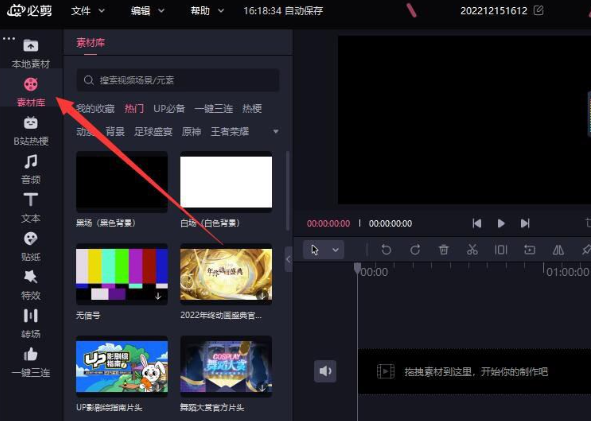Click the trash delete icon
The image size is (591, 421).
pyautogui.click(x=444, y=250)
